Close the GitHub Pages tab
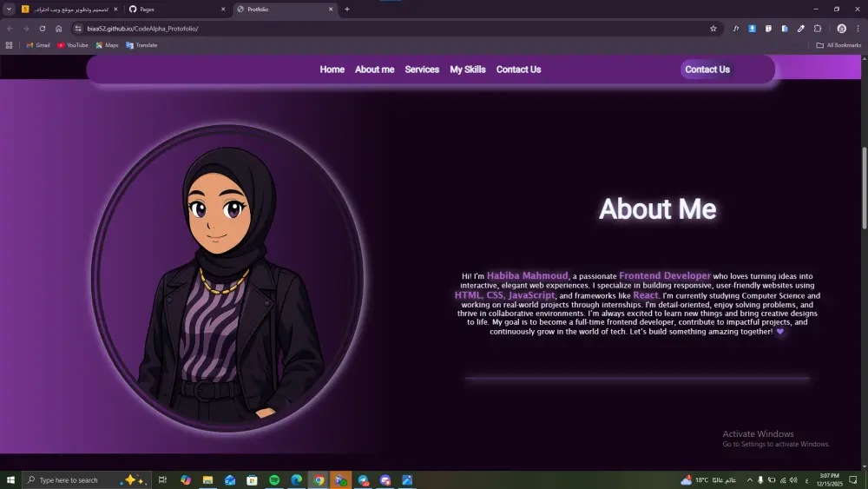This screenshot has height=489, width=868. [x=223, y=9]
